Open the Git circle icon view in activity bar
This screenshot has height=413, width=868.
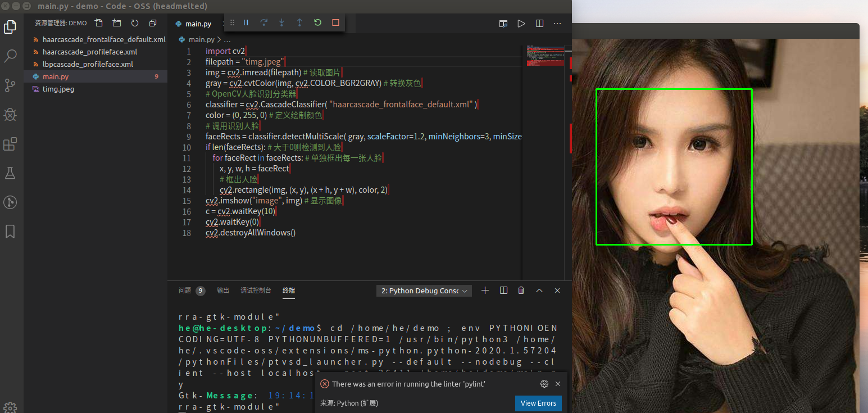(10, 202)
